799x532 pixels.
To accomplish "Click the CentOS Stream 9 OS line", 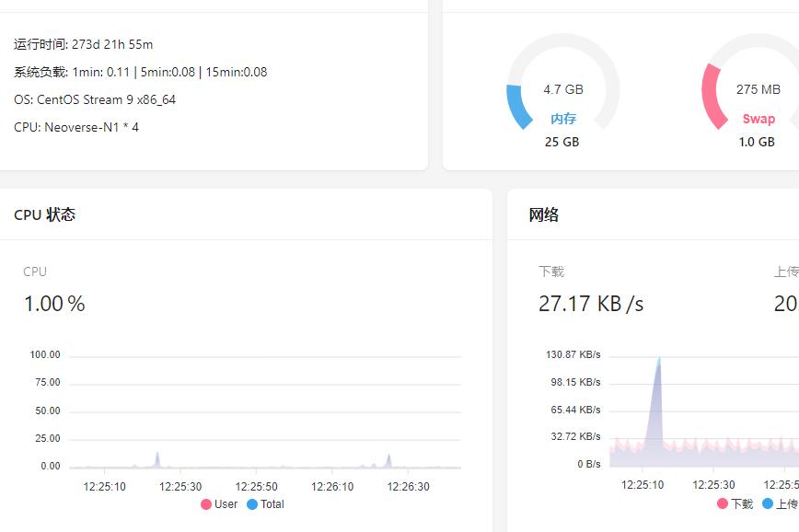I will coord(95,99).
